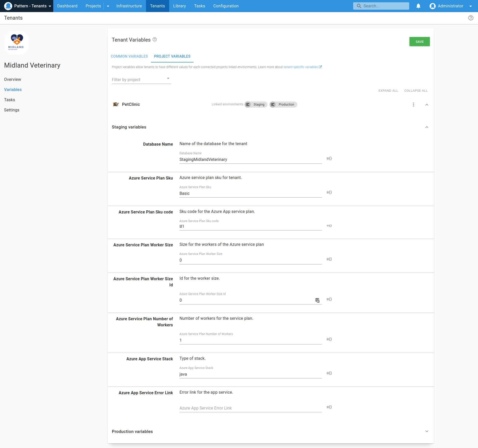
Task: Expand the Production variables section
Action: pyautogui.click(x=427, y=431)
